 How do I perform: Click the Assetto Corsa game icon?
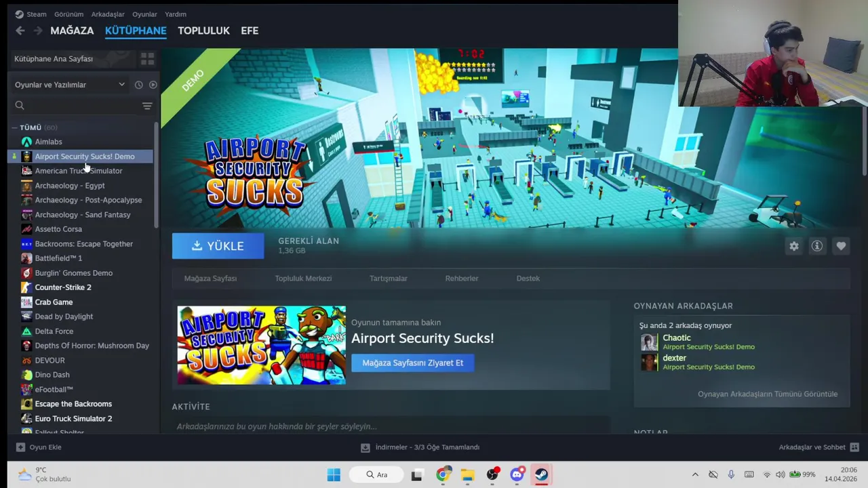pos(26,229)
